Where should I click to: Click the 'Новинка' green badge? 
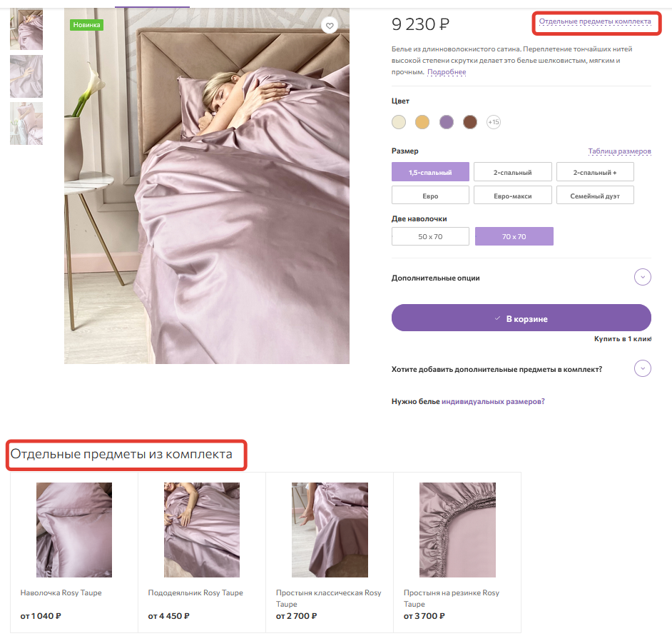tap(87, 25)
